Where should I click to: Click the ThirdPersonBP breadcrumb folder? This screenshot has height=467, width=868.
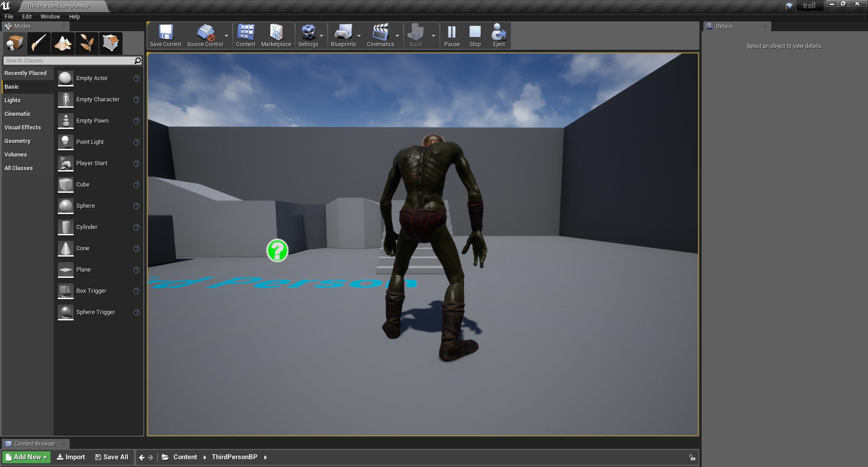tap(234, 457)
